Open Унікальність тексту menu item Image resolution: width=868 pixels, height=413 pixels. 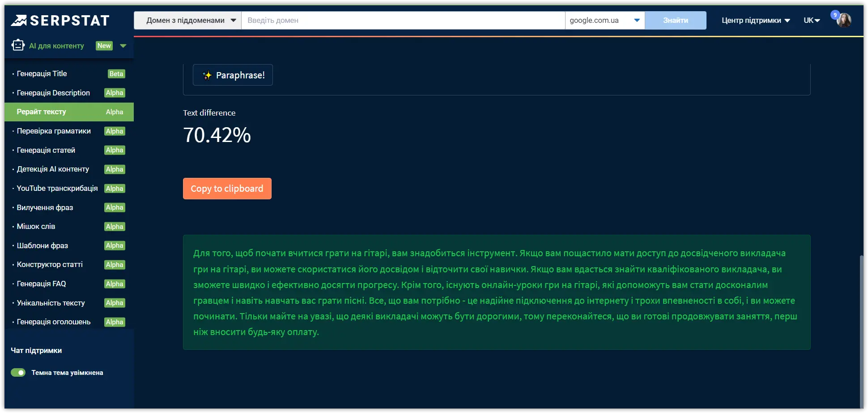69,303
